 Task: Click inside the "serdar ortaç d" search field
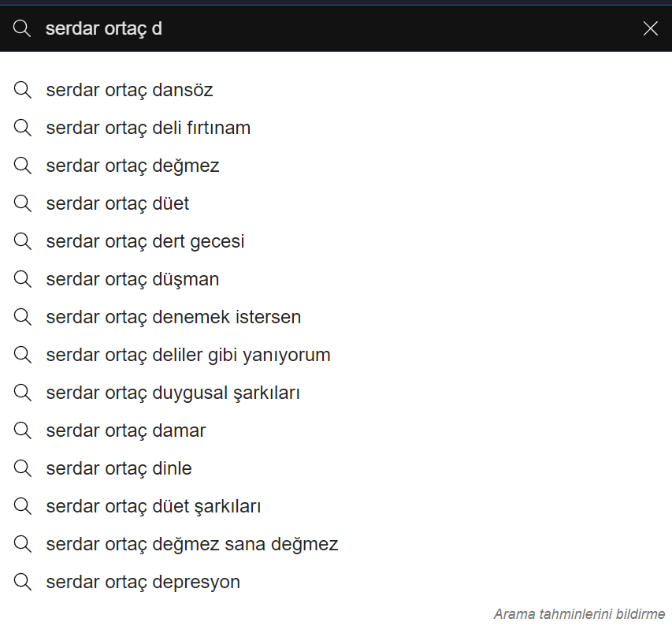pyautogui.click(x=315, y=29)
